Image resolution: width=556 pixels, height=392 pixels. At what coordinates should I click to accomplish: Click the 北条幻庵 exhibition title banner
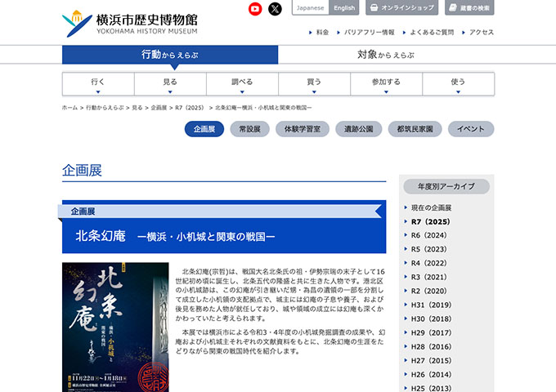pos(224,227)
